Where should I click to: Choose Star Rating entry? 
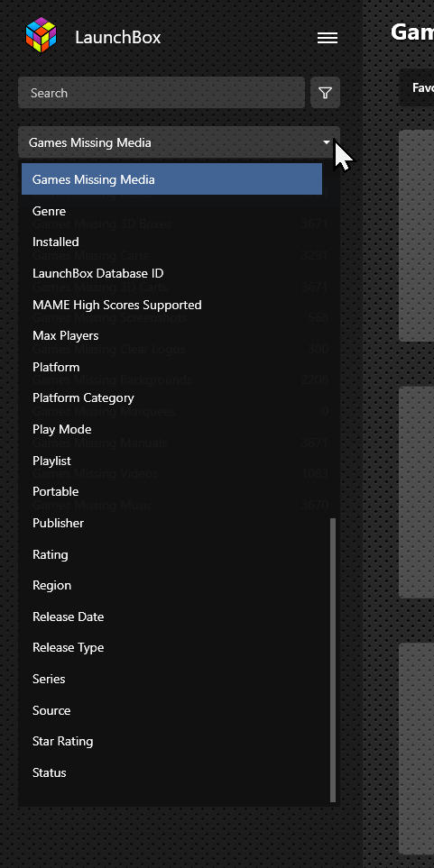[x=171, y=741]
